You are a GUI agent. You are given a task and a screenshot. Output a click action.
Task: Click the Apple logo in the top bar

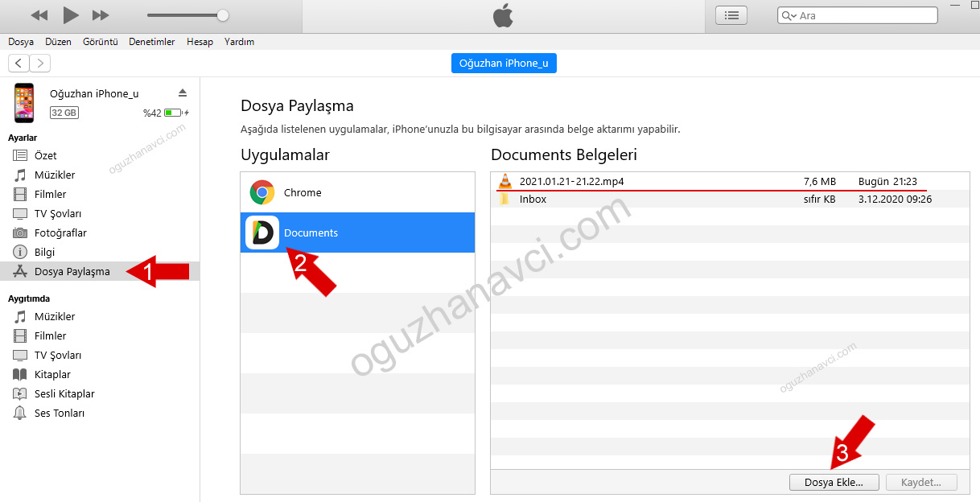[502, 15]
